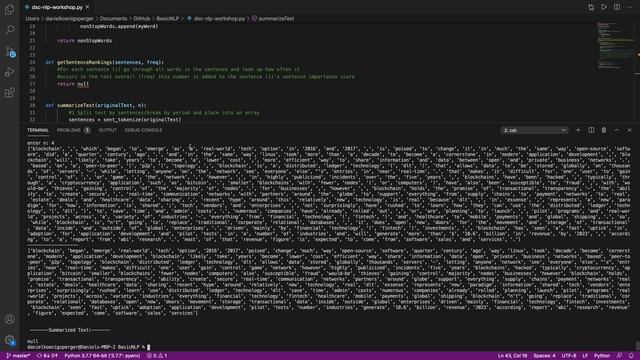The height and width of the screenshot is (360, 640).
Task: Click Github in the breadcrumb path
Action: 142,18
